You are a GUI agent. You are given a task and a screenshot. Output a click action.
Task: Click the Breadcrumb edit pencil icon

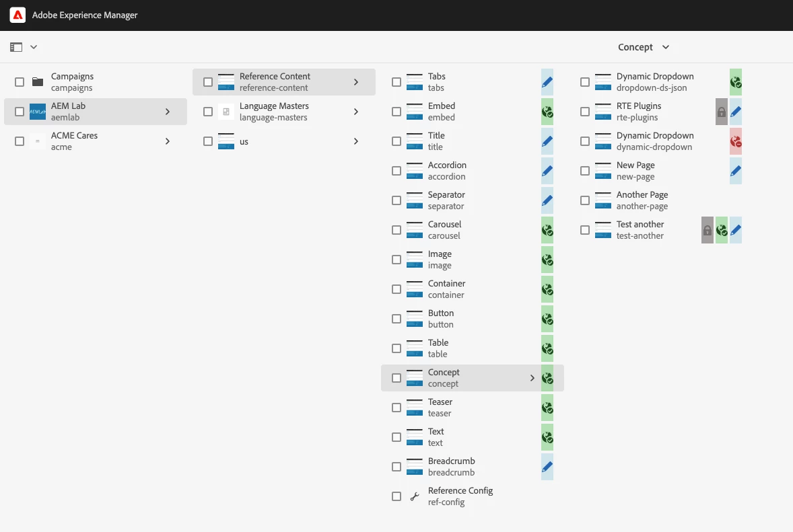tap(547, 467)
